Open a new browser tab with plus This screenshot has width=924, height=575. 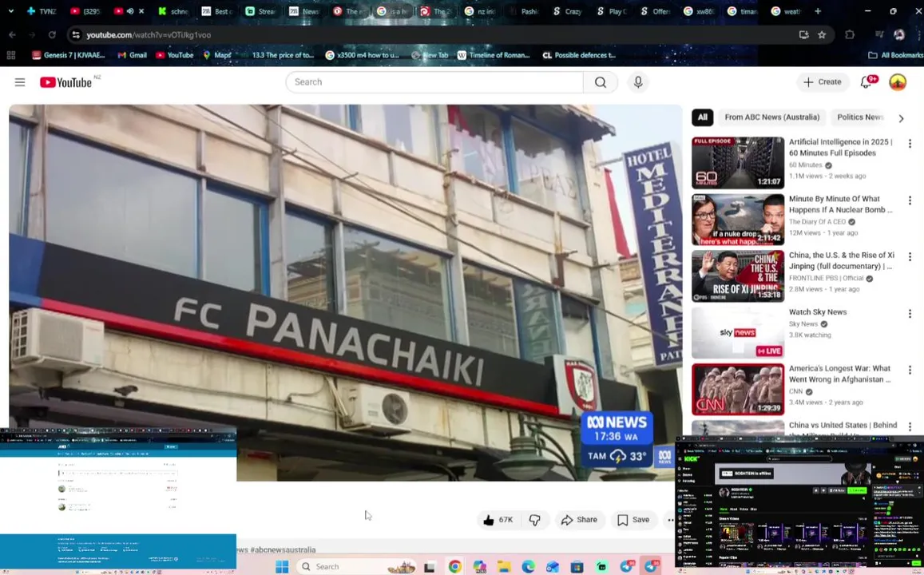(817, 11)
